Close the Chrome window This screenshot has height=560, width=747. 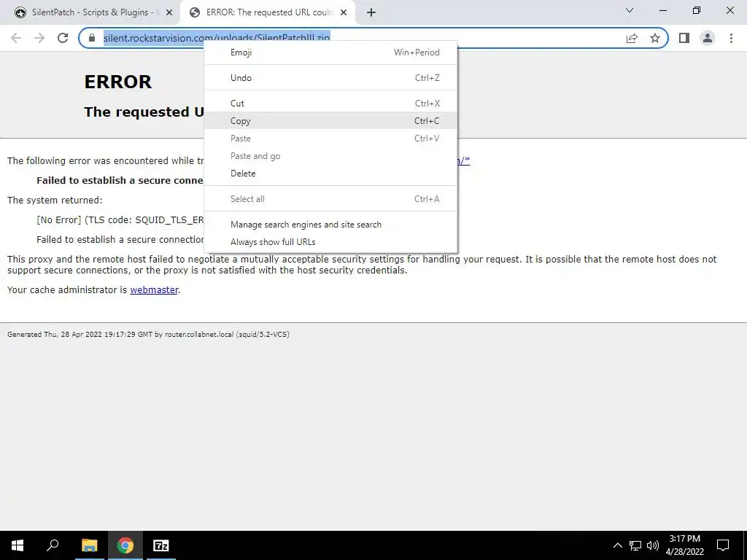729,10
